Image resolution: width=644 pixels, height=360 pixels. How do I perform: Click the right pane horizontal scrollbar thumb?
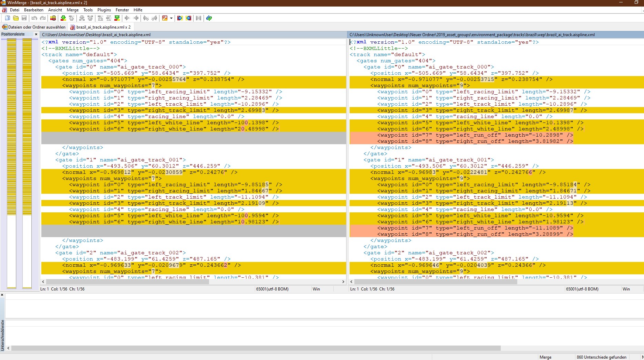436,282
